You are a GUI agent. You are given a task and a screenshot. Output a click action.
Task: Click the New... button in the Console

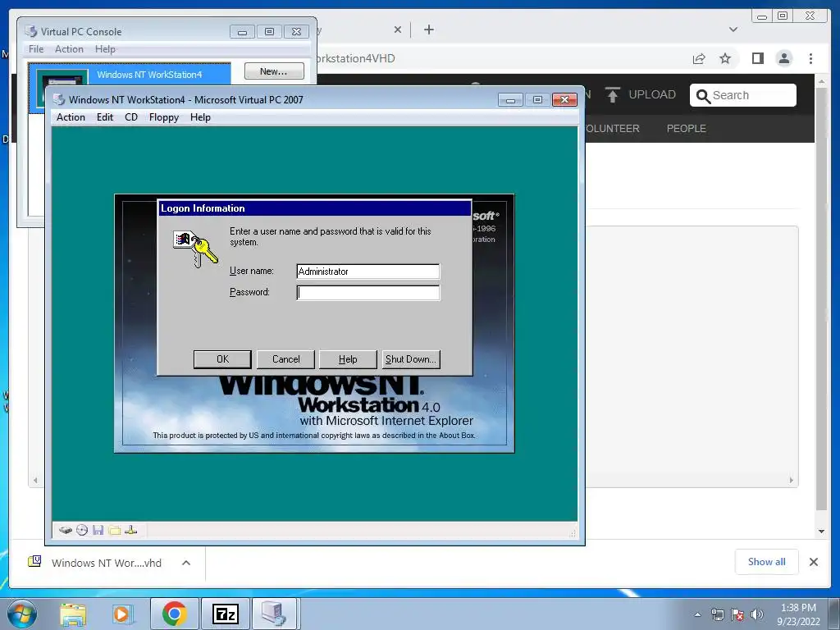(274, 71)
